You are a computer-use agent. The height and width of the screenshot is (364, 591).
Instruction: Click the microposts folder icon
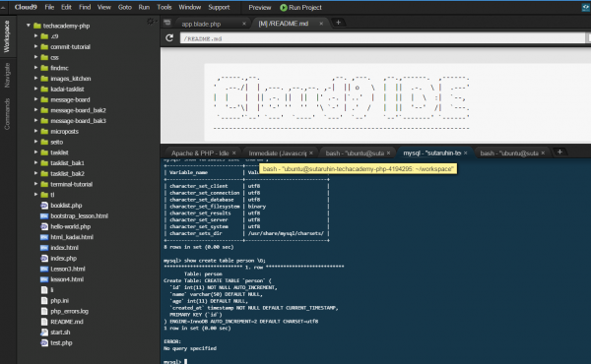pyautogui.click(x=44, y=132)
